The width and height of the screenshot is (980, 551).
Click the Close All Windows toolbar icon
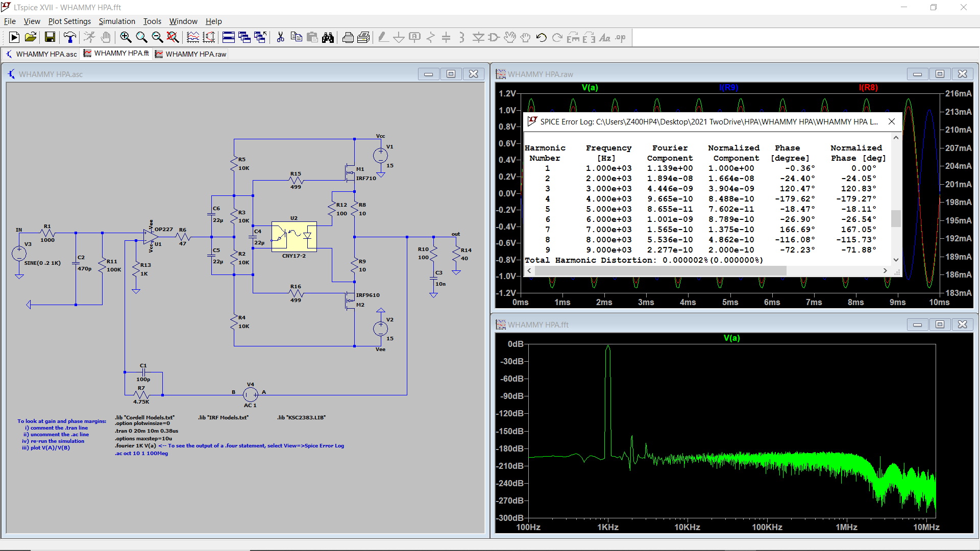(260, 37)
